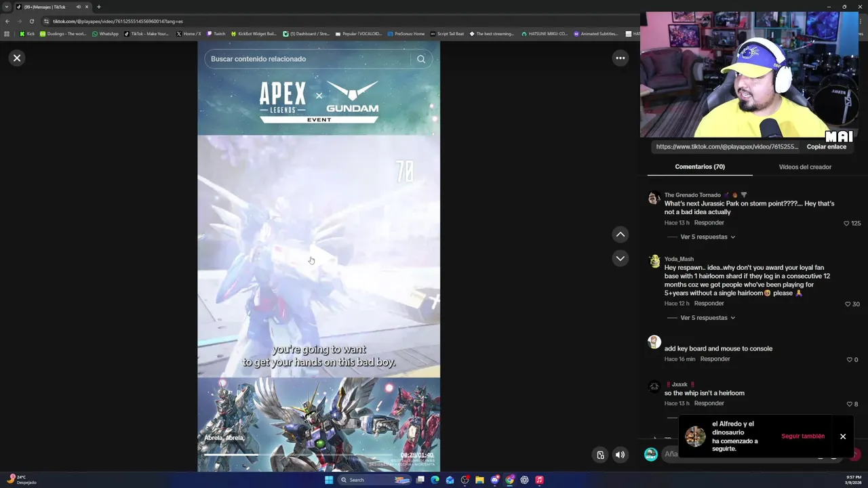Open the HATSUNE MIKU bookmark
Image resolution: width=868 pixels, height=488 pixels.
[545, 33]
